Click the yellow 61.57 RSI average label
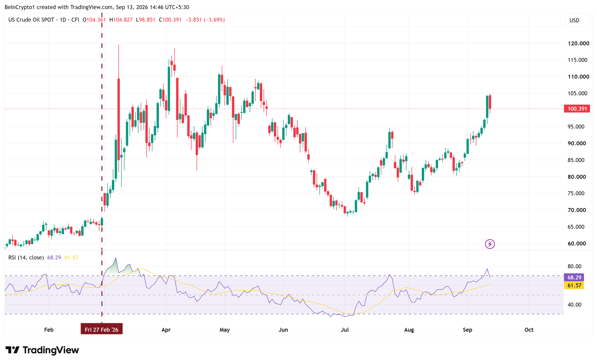This screenshot has width=597, height=364. (x=574, y=285)
